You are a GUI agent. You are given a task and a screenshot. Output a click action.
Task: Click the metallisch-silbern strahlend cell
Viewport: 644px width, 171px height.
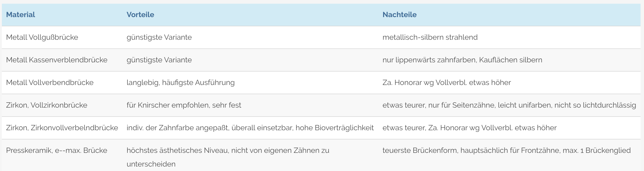click(x=430, y=37)
